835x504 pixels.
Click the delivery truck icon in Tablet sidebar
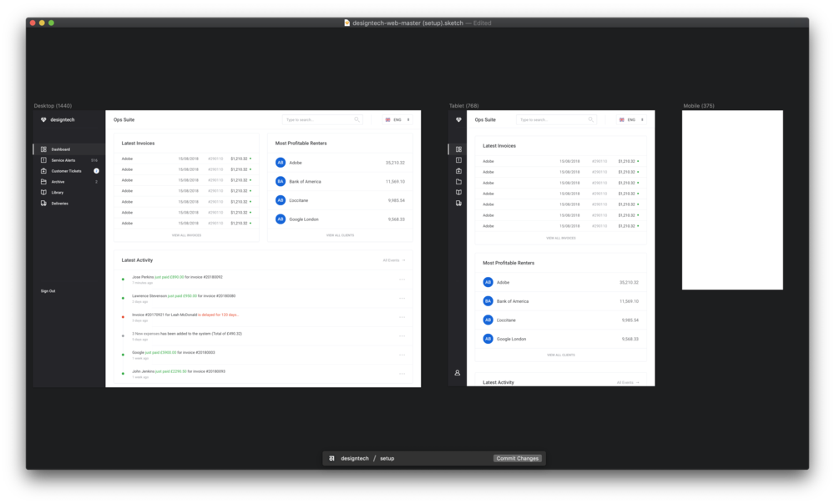click(458, 203)
